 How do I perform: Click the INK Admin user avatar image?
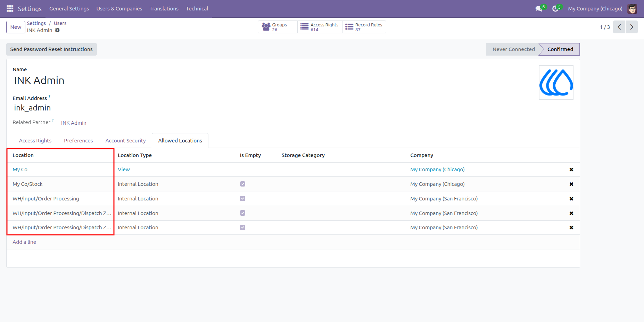pos(556,83)
